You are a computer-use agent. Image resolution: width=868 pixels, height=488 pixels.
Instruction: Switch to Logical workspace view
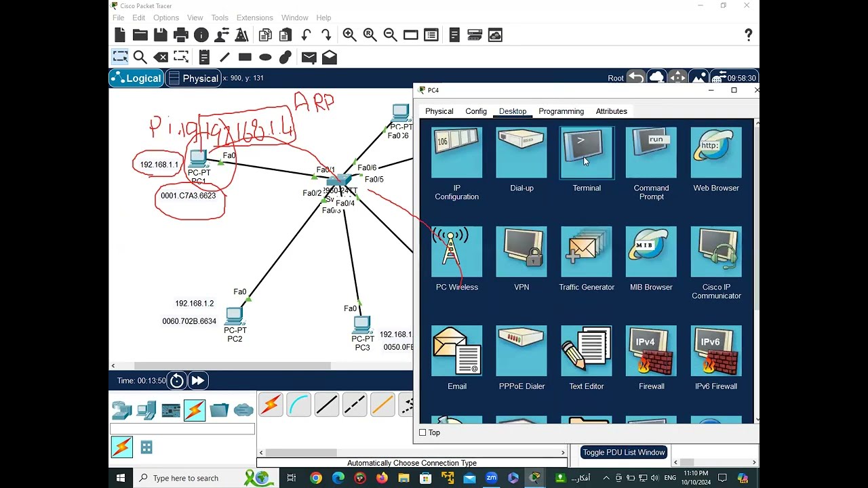pos(136,79)
